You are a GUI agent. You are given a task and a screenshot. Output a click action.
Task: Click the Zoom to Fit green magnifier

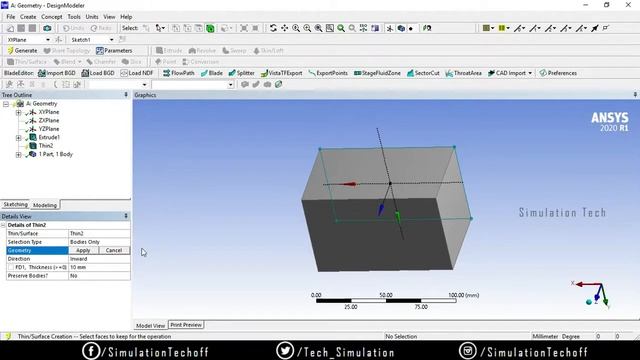click(x=341, y=28)
